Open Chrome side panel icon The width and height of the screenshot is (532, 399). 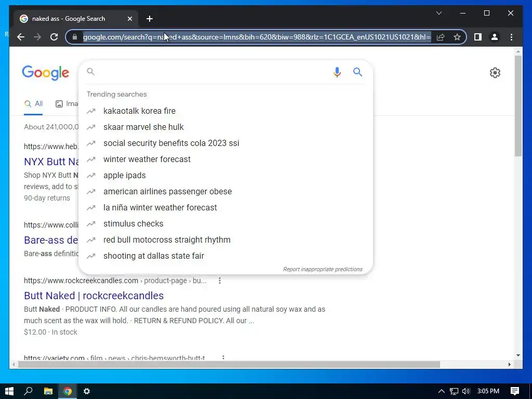click(478, 37)
